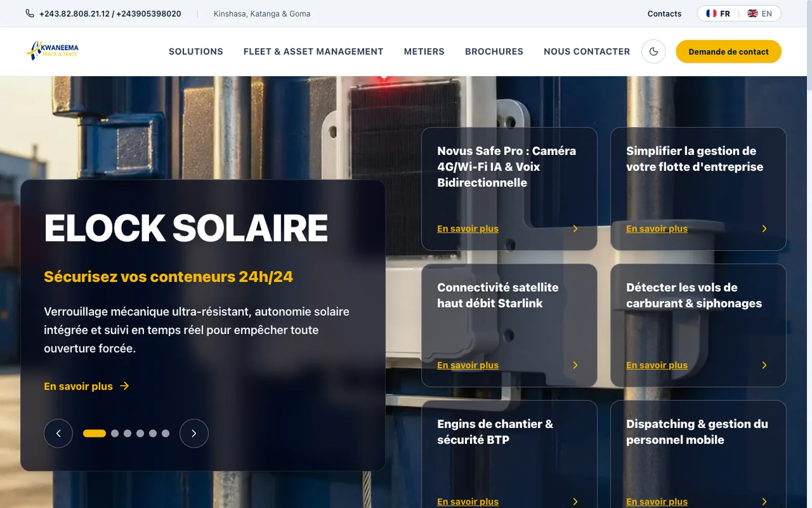Click Détecter les vols de carburant title
Image resolution: width=812 pixels, height=508 pixels.
694,295
